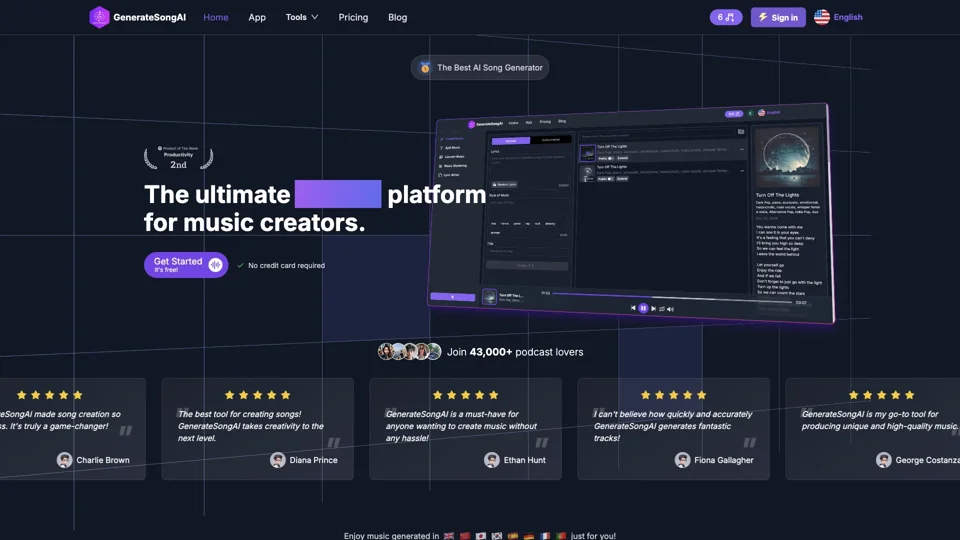Viewport: 960px width, 540px height.
Task: Select the South Korea flag
Action: tap(497, 536)
